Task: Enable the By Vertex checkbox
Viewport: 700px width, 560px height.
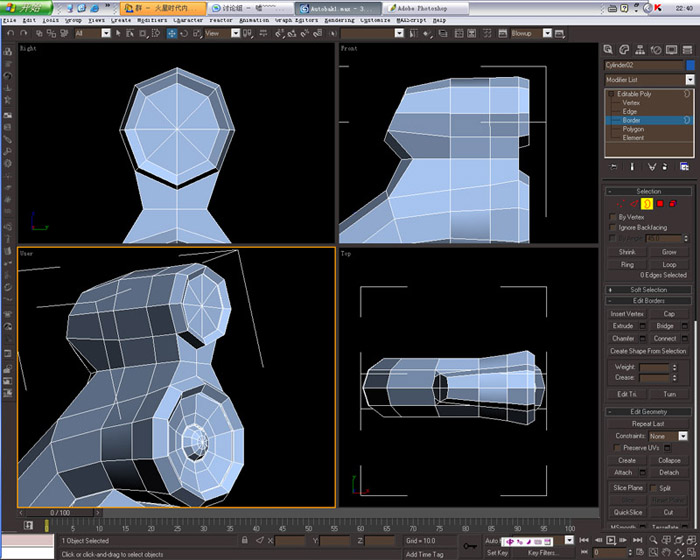Action: click(x=612, y=217)
